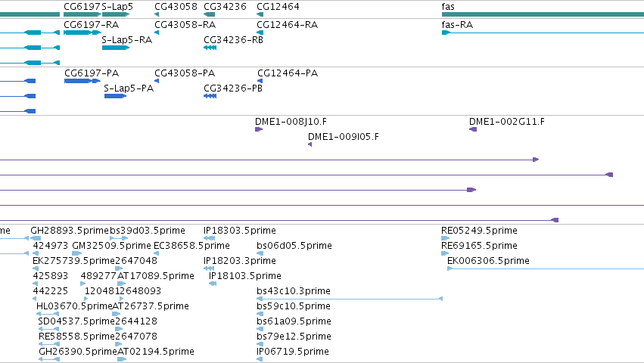Select the fas gene bar
This screenshot has height=363, width=644.
point(543,14)
